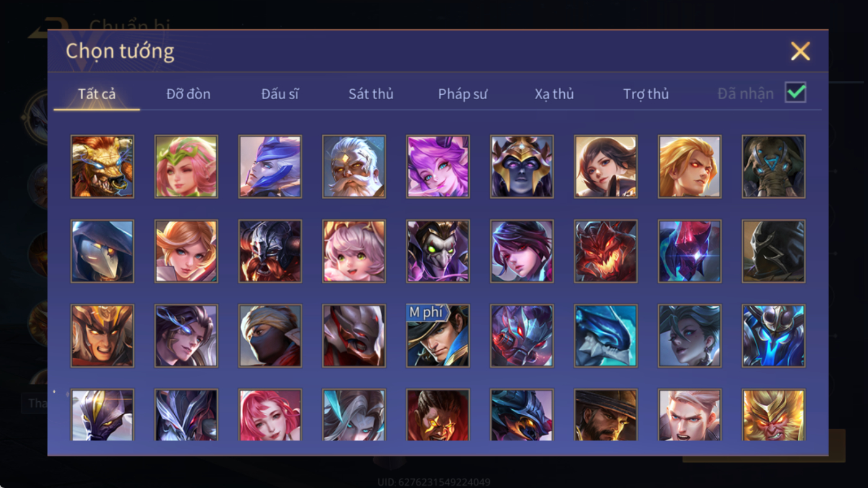868x488 pixels.
Task: Select the red horned demon hero
Action: point(606,251)
